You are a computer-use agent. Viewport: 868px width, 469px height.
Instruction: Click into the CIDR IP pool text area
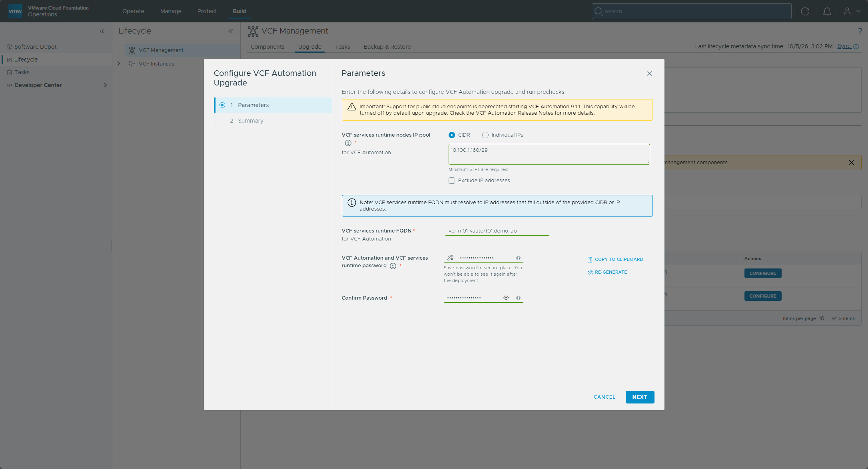click(x=549, y=154)
